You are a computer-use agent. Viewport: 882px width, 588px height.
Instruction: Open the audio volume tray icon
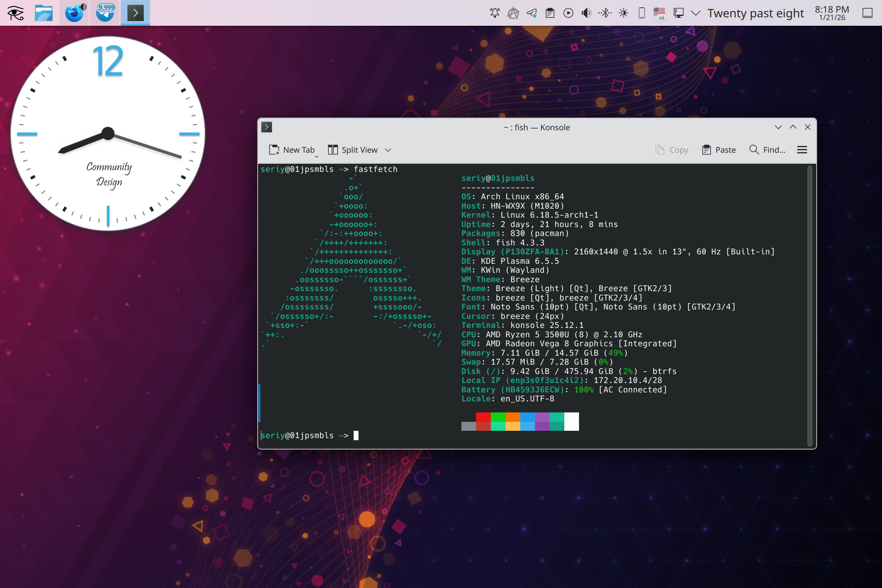(x=586, y=13)
